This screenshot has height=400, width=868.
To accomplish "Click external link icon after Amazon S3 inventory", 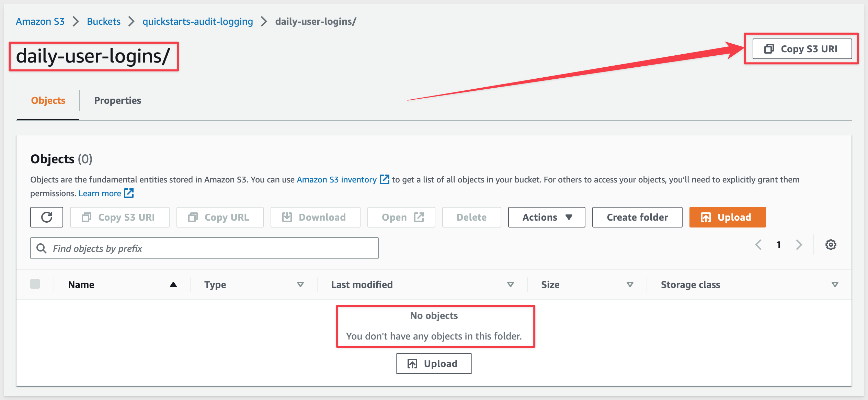I will click(x=385, y=179).
